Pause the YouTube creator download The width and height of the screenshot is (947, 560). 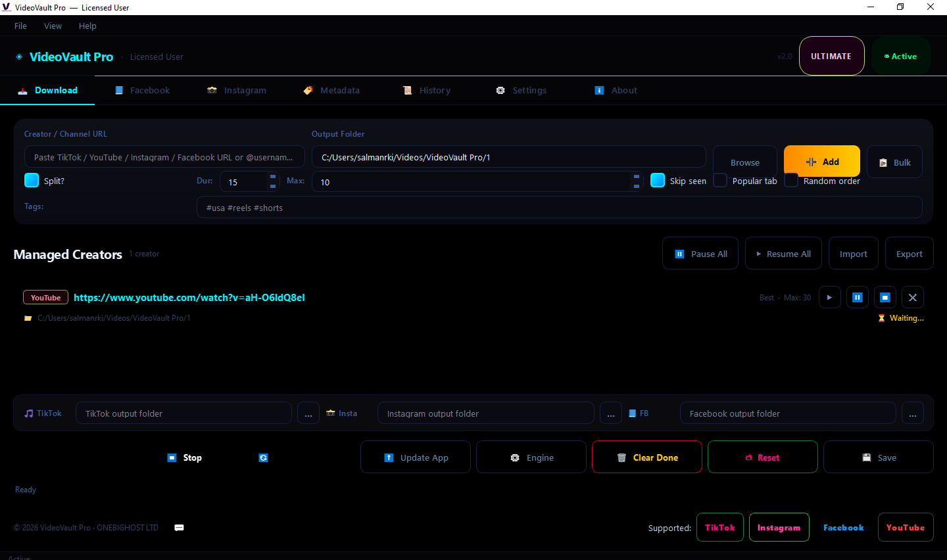click(x=858, y=298)
